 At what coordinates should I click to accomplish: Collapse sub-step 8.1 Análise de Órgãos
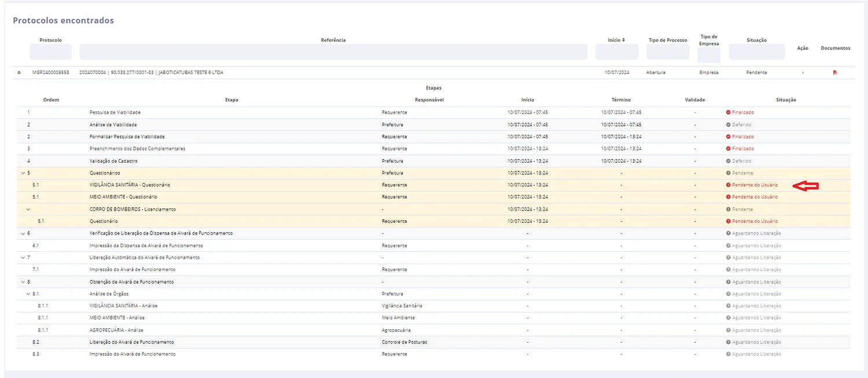pyautogui.click(x=28, y=294)
